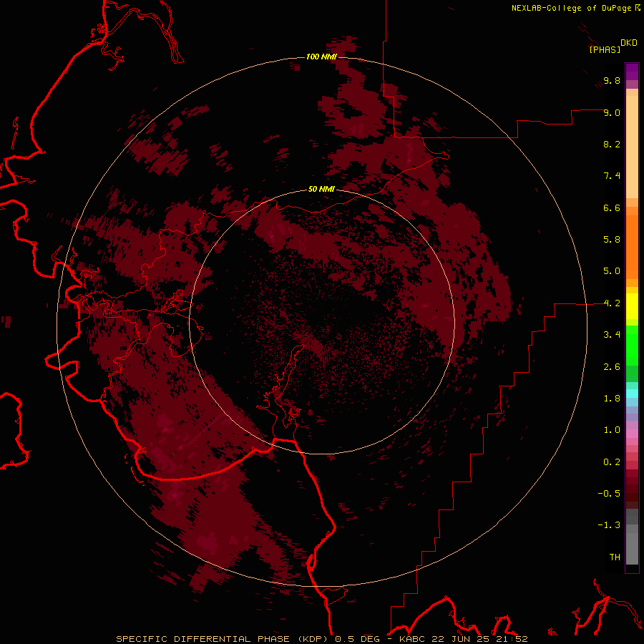The width and height of the screenshot is (644, 644).
Task: Click the 4.2 scale value
Action: pyautogui.click(x=612, y=303)
